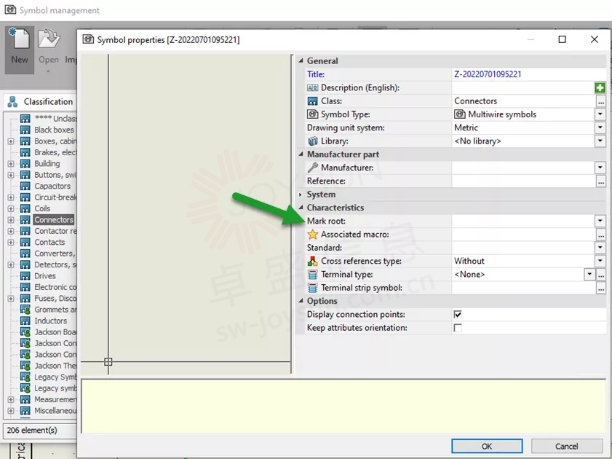The height and width of the screenshot is (459, 612).
Task: Collapse the Options section
Action: tap(301, 301)
